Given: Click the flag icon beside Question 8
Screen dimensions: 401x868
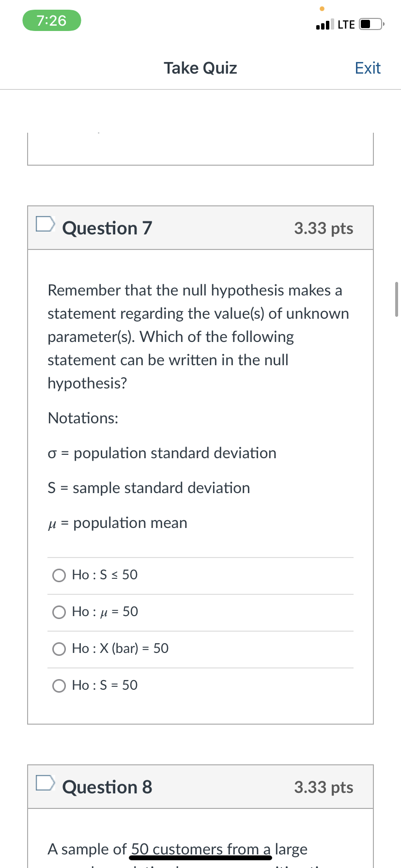Looking at the screenshot, I should pyautogui.click(x=45, y=783).
